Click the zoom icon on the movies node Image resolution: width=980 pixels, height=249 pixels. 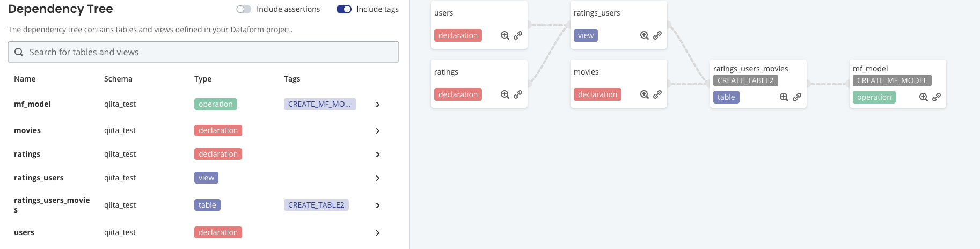pos(644,94)
